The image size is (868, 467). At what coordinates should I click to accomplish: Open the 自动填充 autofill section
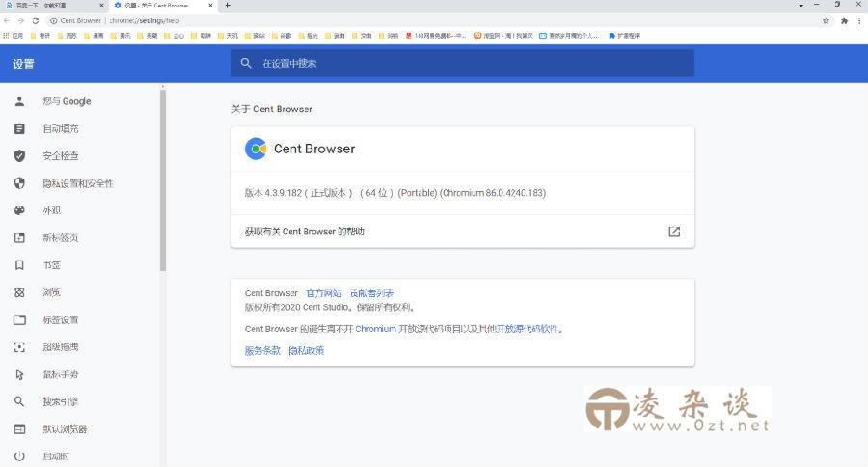click(x=61, y=128)
